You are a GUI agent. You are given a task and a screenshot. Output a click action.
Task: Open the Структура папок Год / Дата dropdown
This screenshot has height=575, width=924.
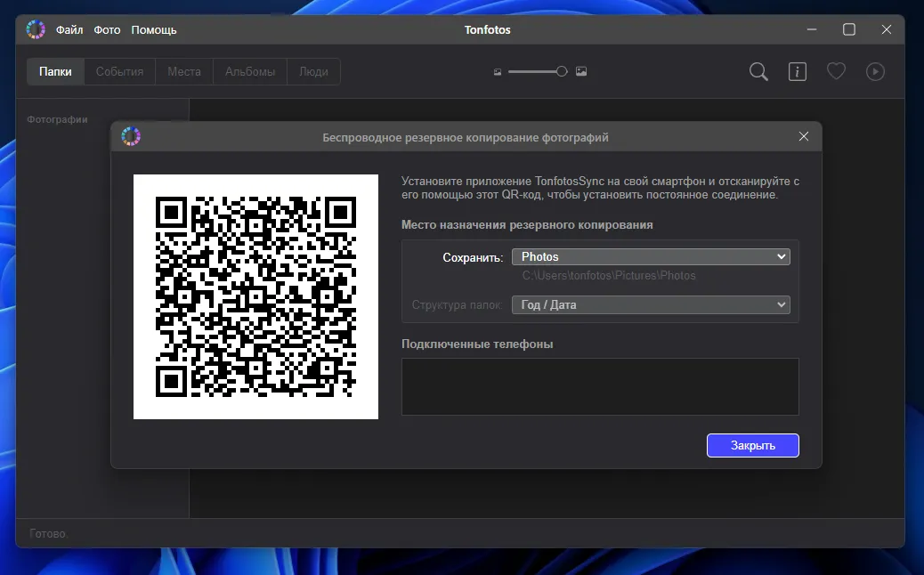click(x=651, y=305)
